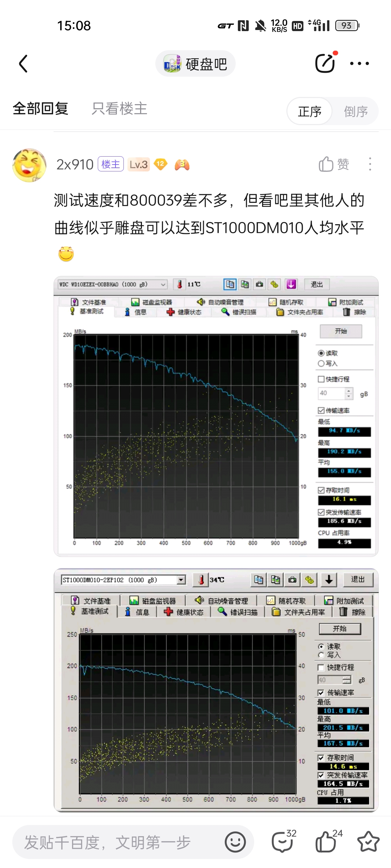The image size is (391, 868).
Task: Click 开始 button in the WDC screenshot
Action: click(341, 331)
